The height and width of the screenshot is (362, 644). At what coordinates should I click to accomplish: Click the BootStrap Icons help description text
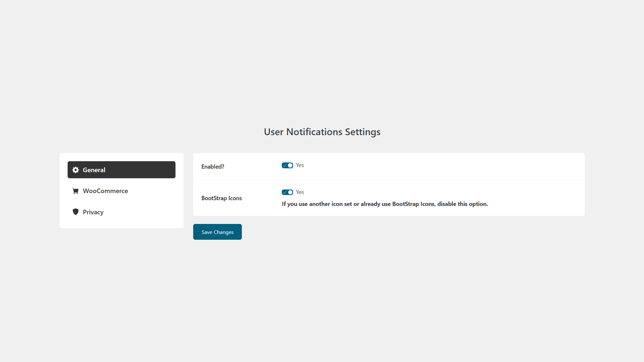385,204
